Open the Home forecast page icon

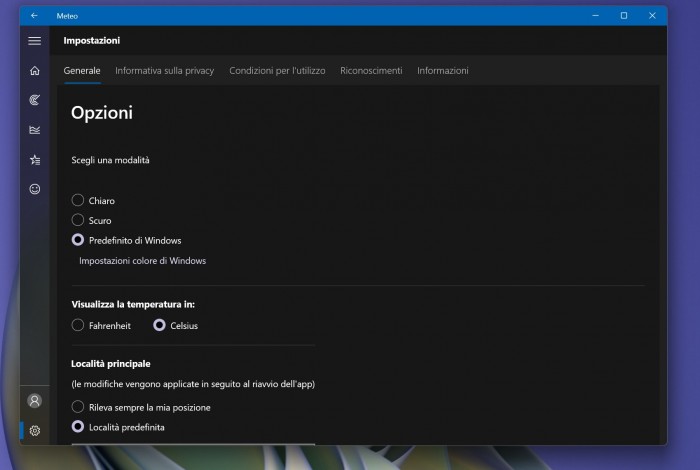tap(35, 71)
